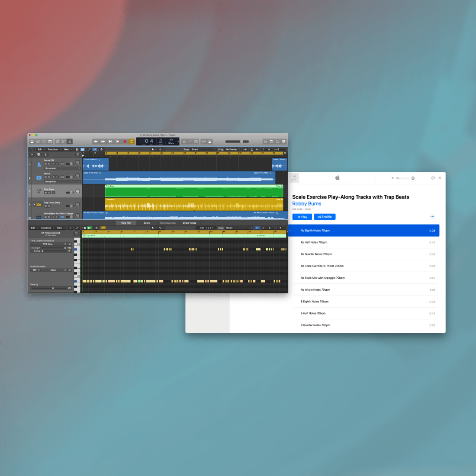This screenshot has height=476, width=476.
Task: Open the Snap dropdown in Tracks area
Action: (203, 149)
